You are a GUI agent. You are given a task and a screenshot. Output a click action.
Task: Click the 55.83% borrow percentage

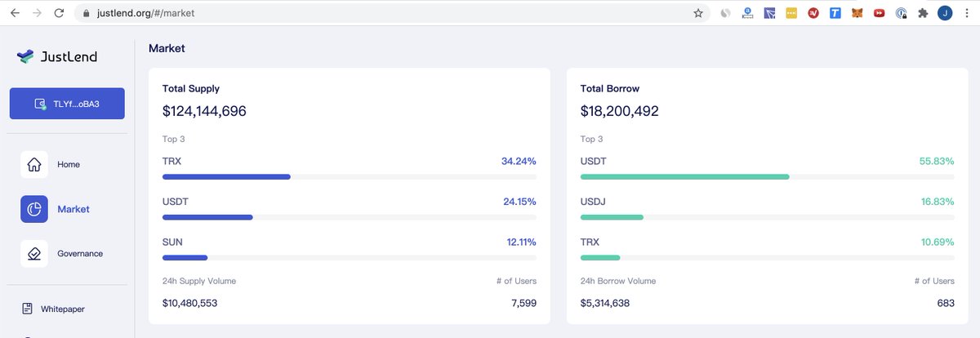point(937,162)
